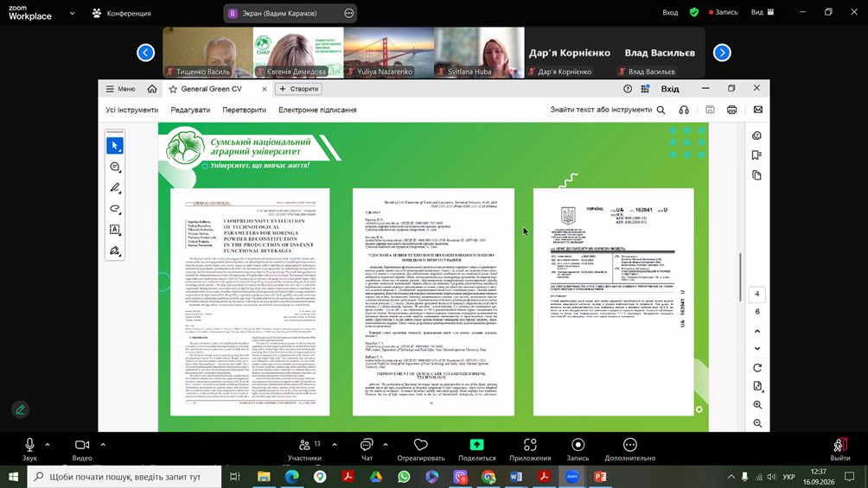
Task: Click the print icon in Acrobat toolbar
Action: coord(731,110)
